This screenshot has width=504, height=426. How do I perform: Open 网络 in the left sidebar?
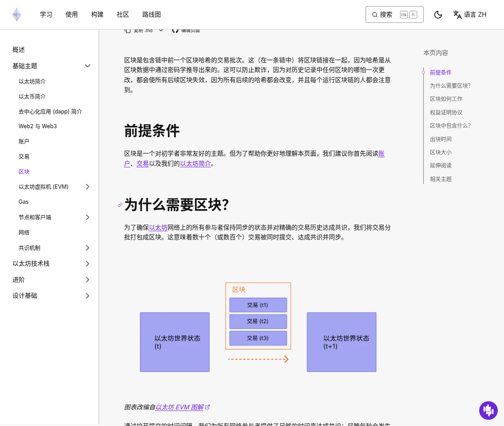point(24,232)
